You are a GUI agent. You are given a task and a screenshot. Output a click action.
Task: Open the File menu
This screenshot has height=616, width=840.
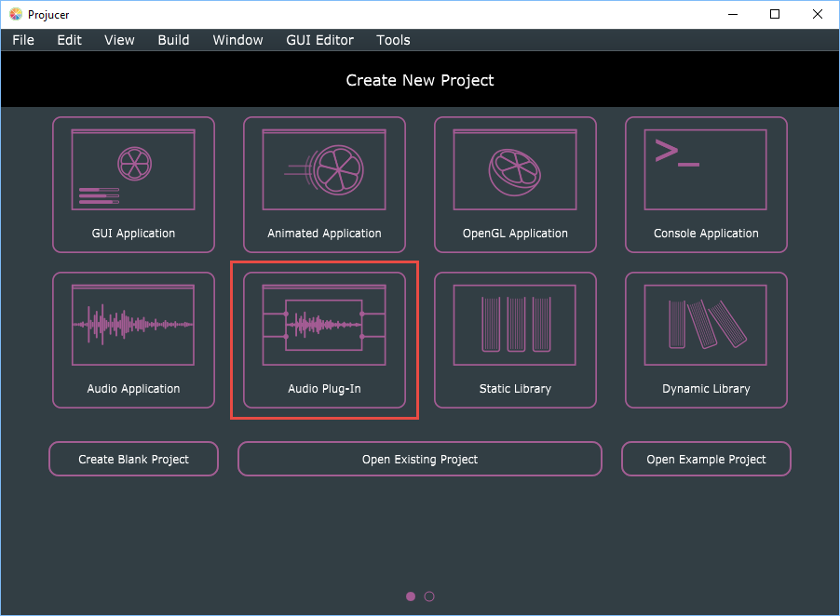(23, 40)
